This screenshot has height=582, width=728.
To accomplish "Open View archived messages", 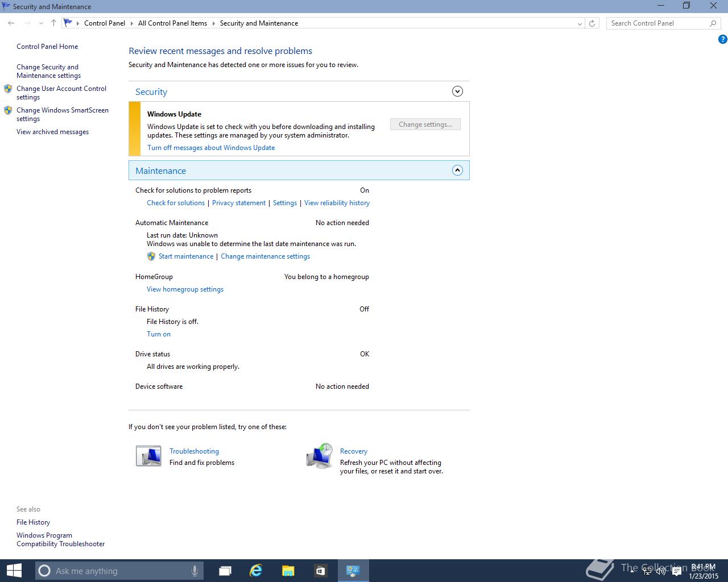I will click(x=52, y=132).
